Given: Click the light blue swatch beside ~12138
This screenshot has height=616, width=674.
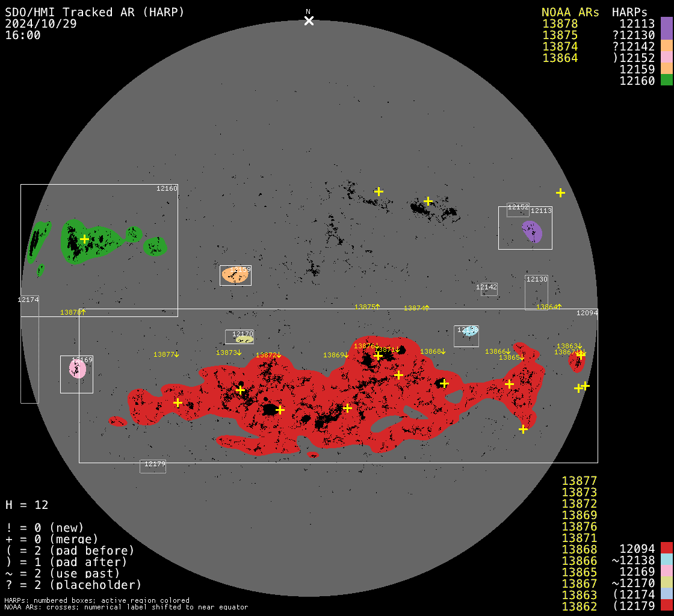Looking at the screenshot, I should (x=666, y=560).
